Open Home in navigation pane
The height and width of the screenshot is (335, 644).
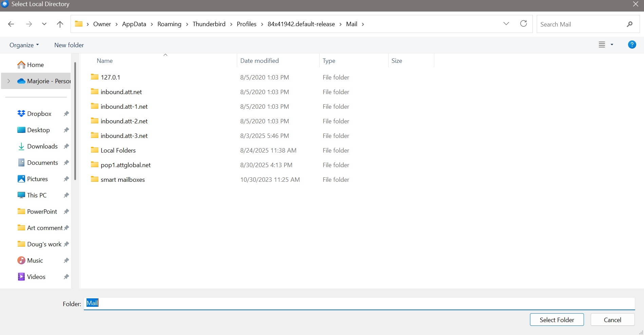click(x=35, y=65)
